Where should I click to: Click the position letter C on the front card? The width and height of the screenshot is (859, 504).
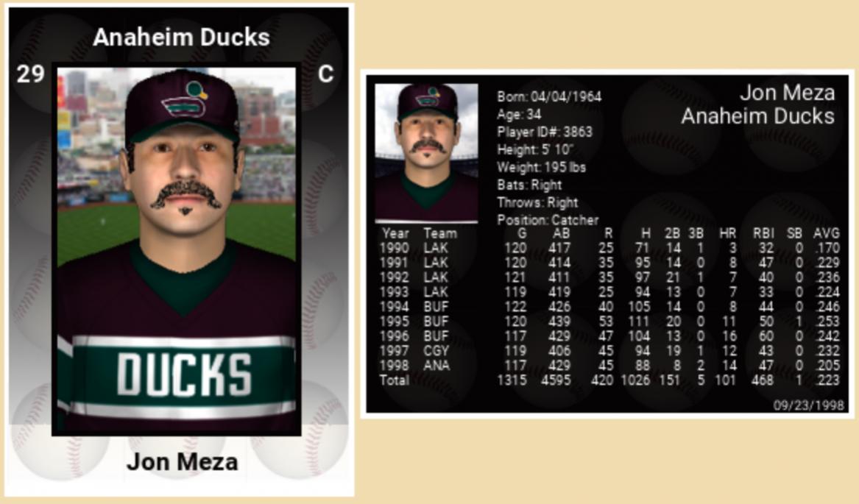[x=325, y=74]
